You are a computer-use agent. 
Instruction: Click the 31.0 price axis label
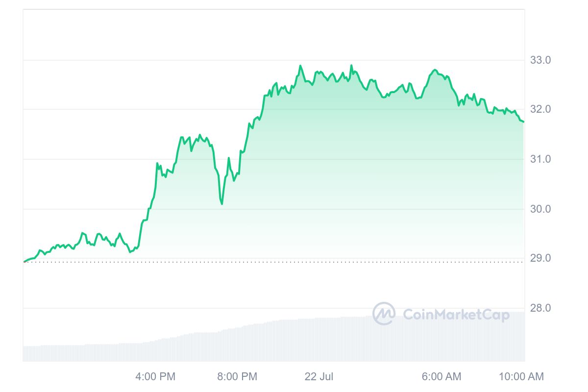pyautogui.click(x=540, y=159)
